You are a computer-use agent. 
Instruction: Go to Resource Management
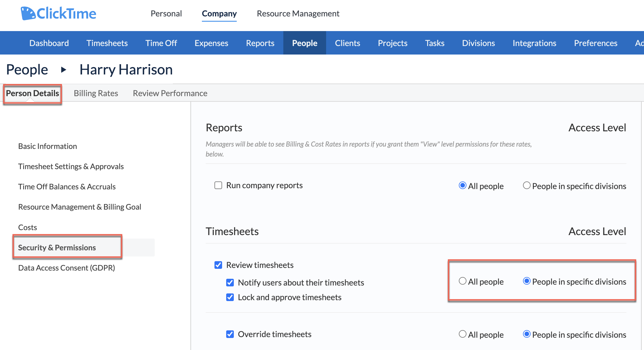tap(298, 13)
